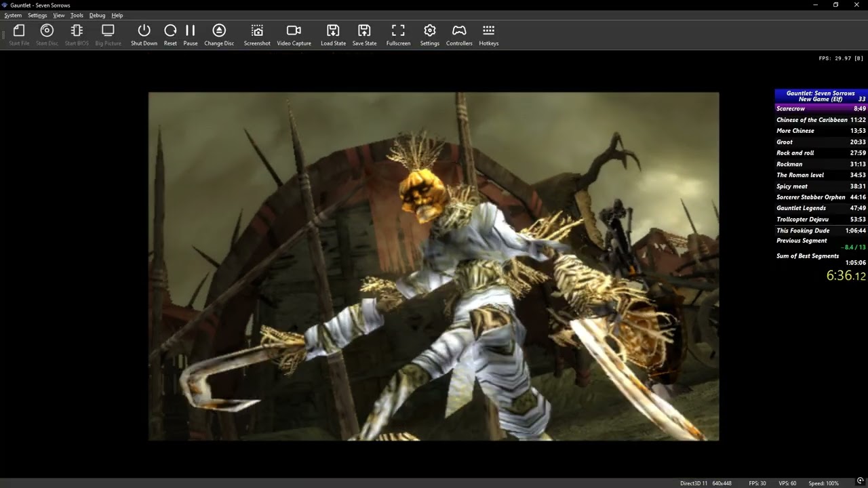Open the Help menu
Image resolution: width=868 pixels, height=488 pixels.
tap(117, 15)
